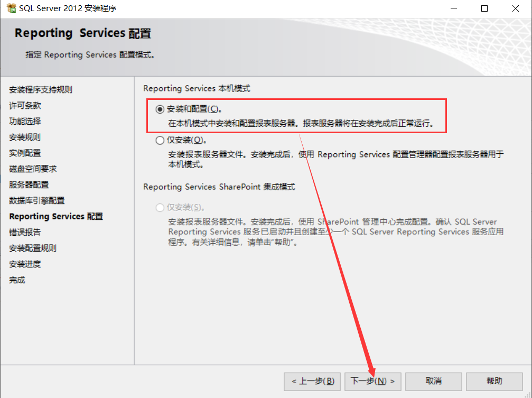This screenshot has height=398, width=532.
Task: Click the large Reporting Services 配置 page heading
Action: [x=83, y=33]
